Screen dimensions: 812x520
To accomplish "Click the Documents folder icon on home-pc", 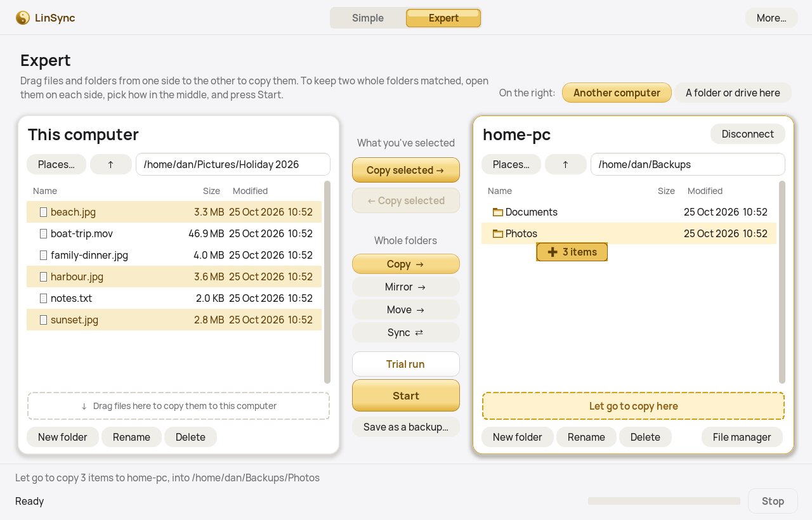I will click(x=498, y=212).
